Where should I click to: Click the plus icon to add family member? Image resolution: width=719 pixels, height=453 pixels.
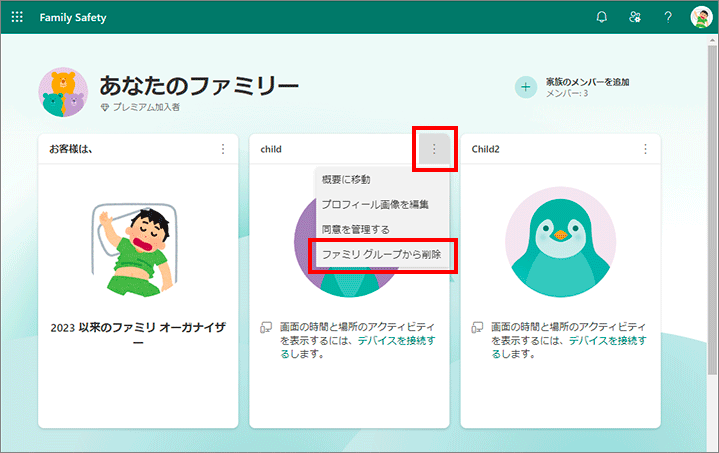pos(526,87)
